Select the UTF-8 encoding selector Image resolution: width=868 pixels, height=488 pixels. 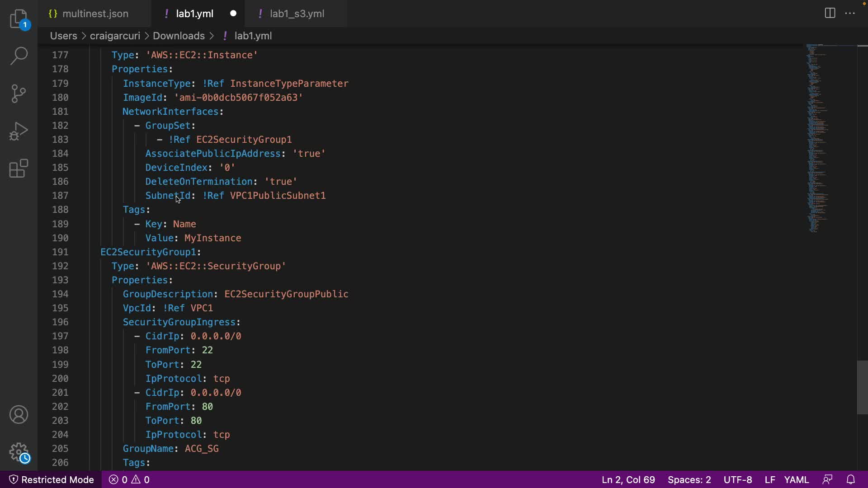click(738, 479)
